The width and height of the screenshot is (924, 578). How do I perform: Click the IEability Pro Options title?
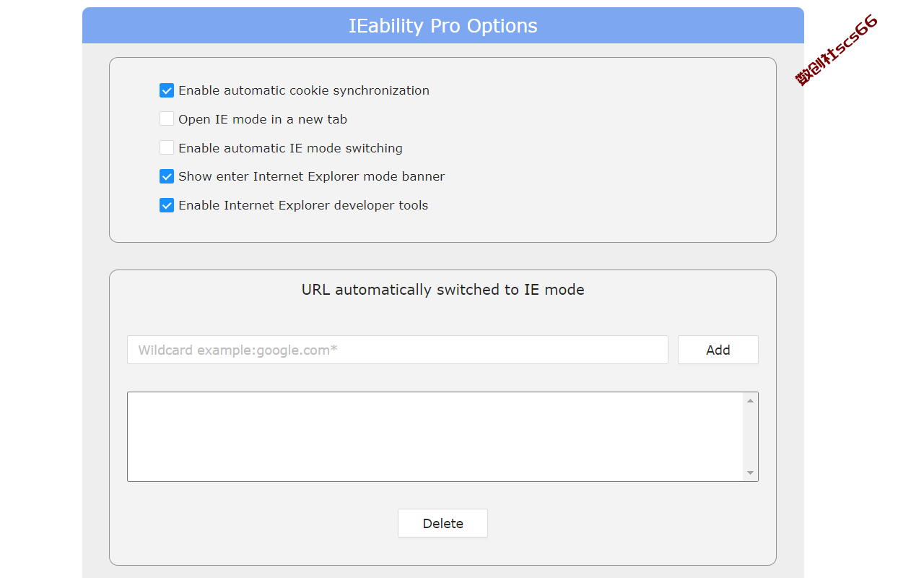tap(443, 26)
